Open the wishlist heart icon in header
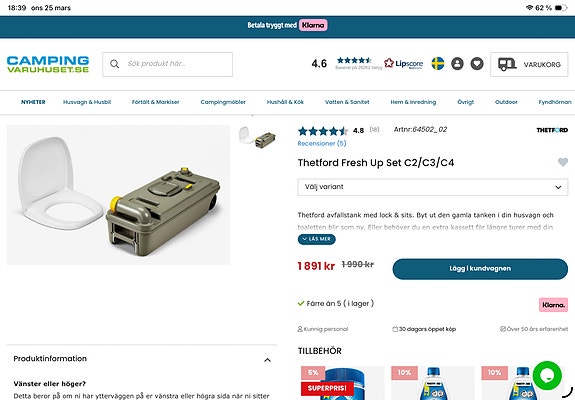 (x=477, y=64)
